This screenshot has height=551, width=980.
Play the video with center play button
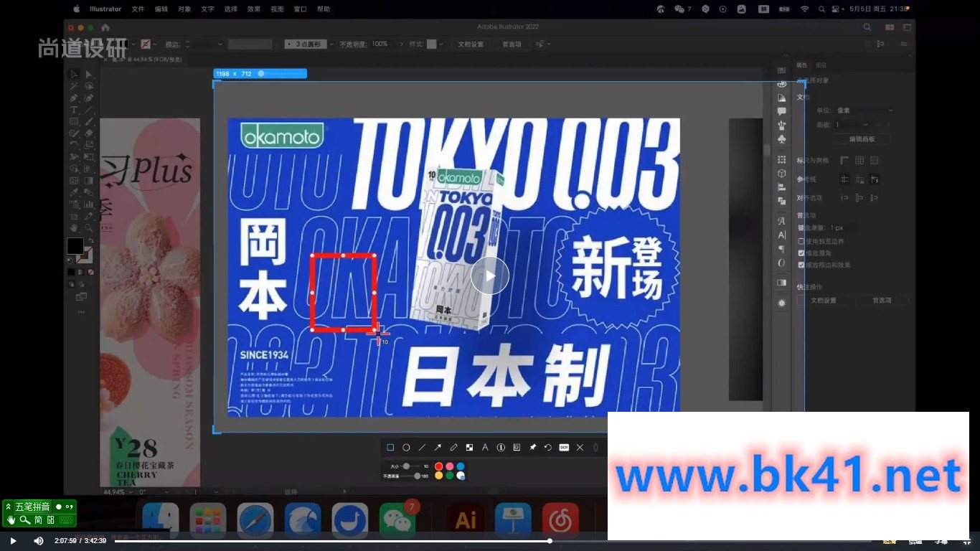click(x=490, y=275)
